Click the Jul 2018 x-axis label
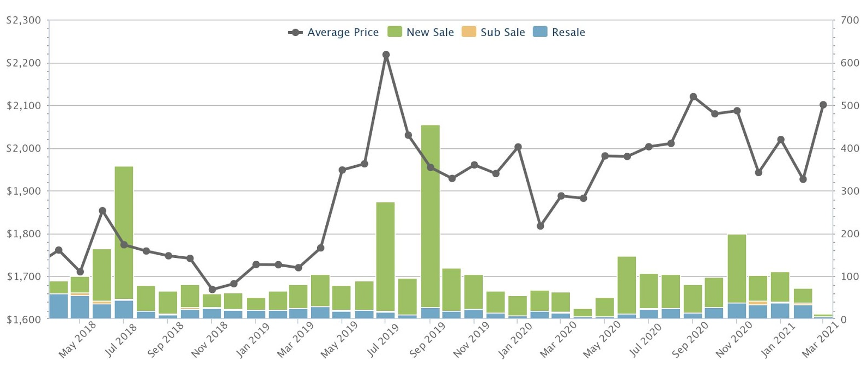Screen dimensions: 868x385 pos(121,340)
